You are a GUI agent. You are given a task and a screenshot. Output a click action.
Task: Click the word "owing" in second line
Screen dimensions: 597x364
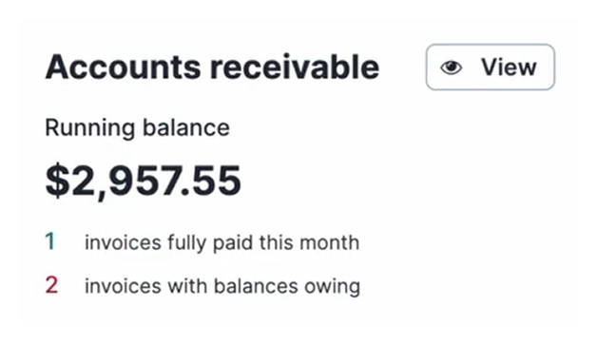pos(332,287)
